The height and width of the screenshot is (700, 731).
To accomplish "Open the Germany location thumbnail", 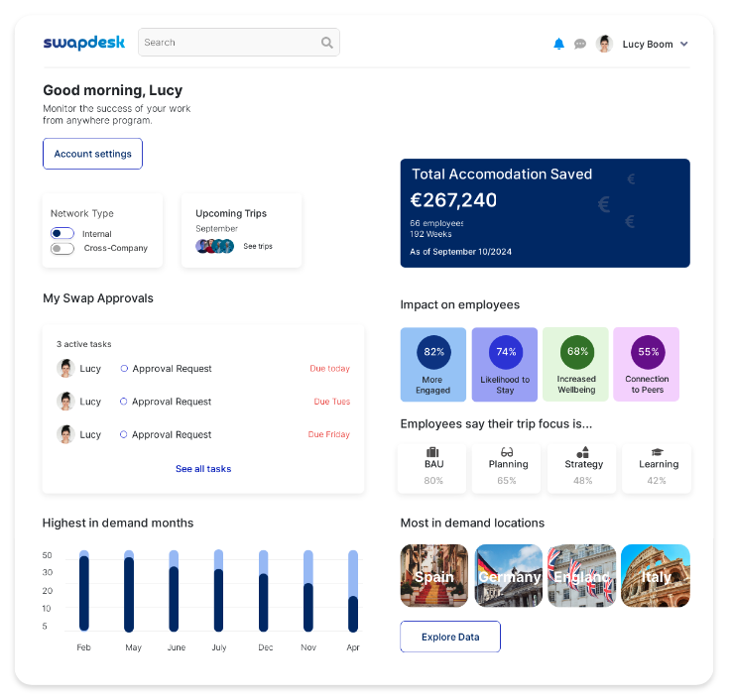I will (x=509, y=575).
